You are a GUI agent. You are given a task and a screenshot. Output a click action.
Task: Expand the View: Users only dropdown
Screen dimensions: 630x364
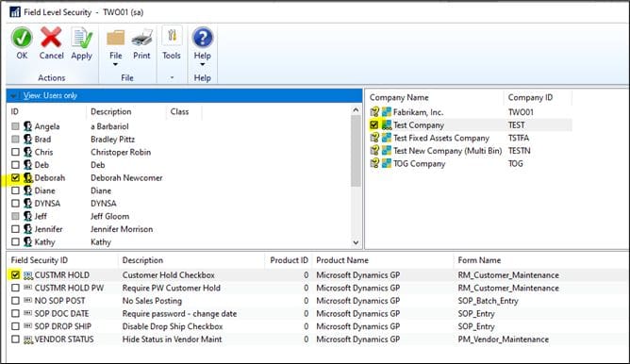[13, 95]
